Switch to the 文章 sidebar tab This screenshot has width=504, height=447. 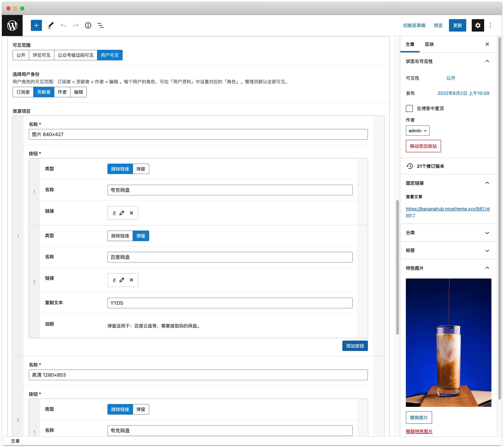click(x=410, y=44)
